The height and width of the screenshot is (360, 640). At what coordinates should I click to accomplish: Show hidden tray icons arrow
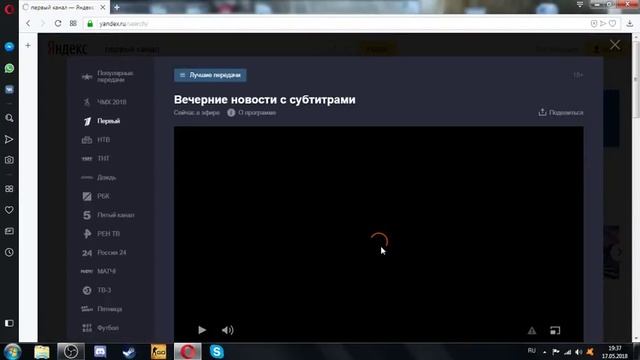point(544,352)
